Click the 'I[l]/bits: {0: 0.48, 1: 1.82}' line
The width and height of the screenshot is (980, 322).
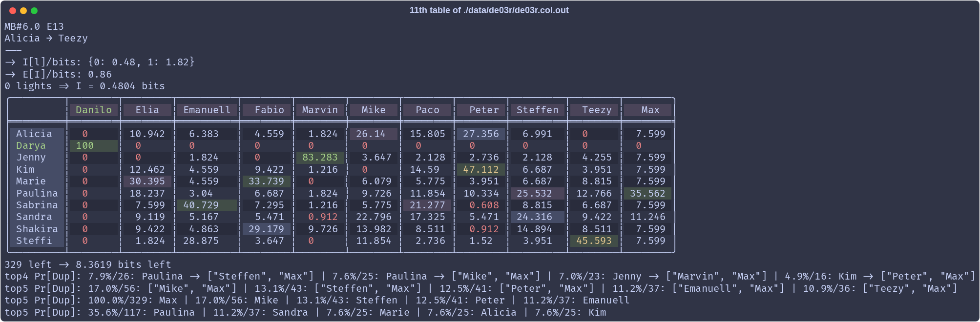[x=100, y=62]
